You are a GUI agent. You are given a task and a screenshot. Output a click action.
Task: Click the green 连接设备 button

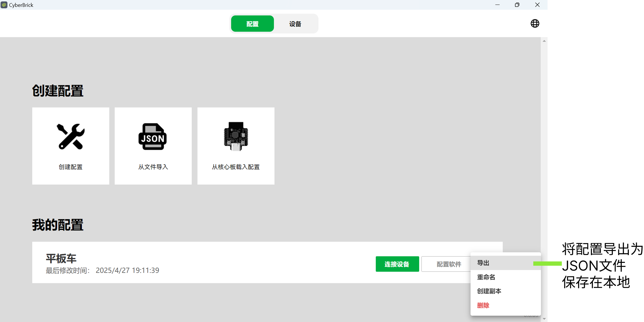pos(397,264)
